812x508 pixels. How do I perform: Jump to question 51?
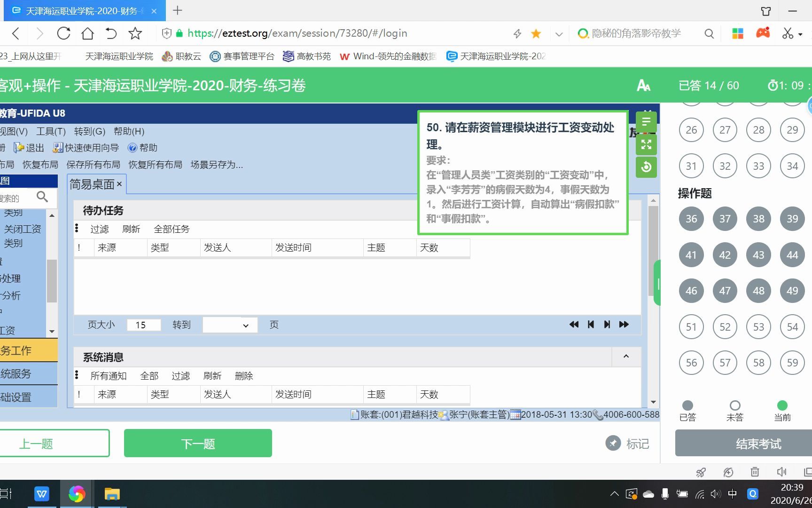point(691,327)
